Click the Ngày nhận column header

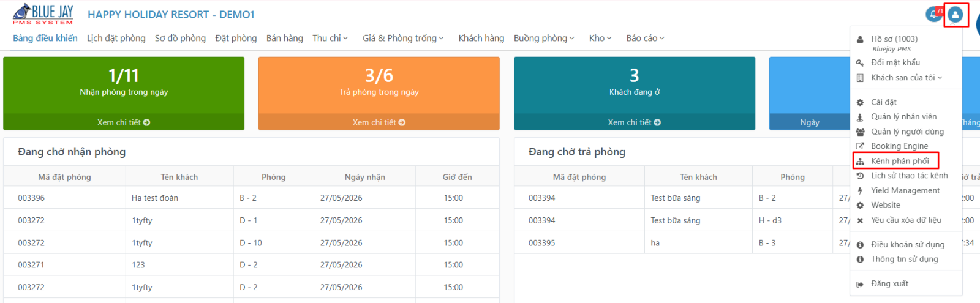tap(365, 177)
